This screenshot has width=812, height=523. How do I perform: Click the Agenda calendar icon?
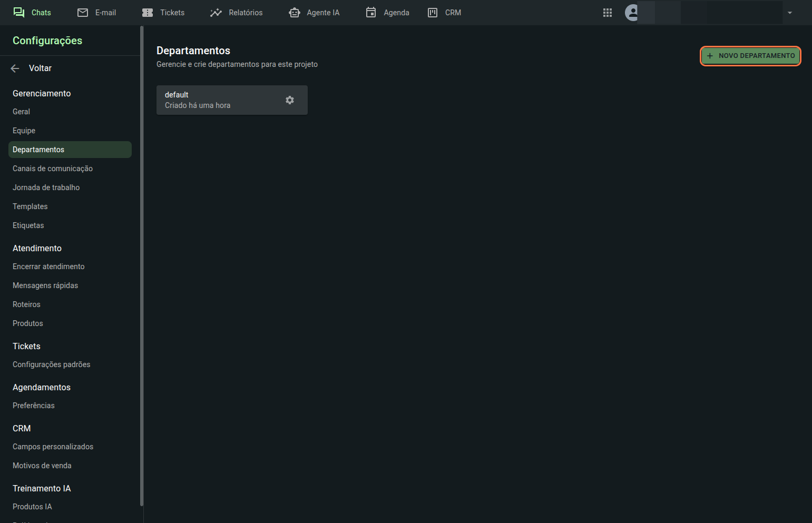coord(371,13)
